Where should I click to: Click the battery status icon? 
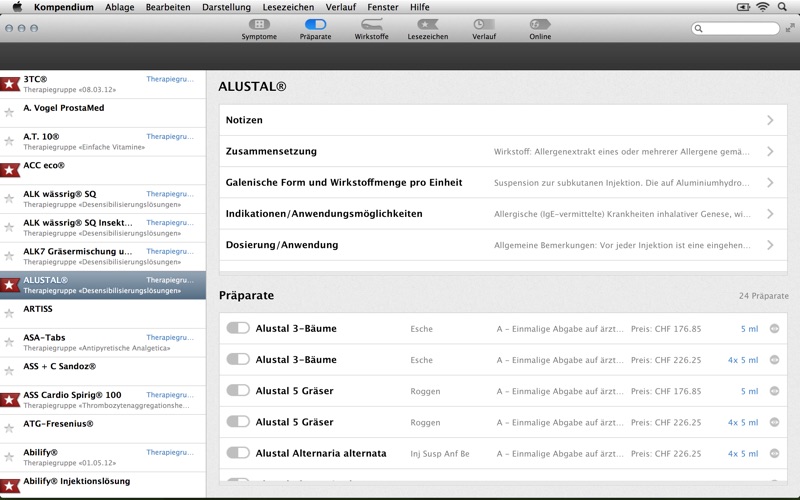[x=743, y=7]
